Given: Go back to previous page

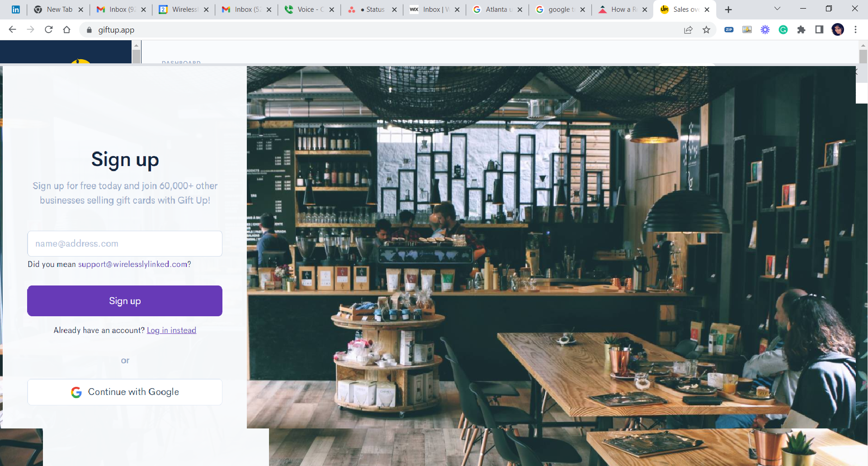Looking at the screenshot, I should [13, 30].
